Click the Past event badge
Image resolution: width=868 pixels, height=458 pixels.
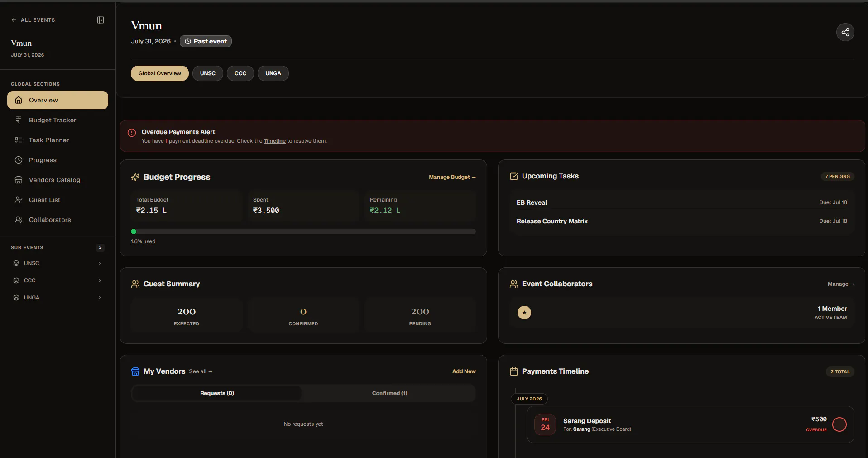tap(206, 41)
